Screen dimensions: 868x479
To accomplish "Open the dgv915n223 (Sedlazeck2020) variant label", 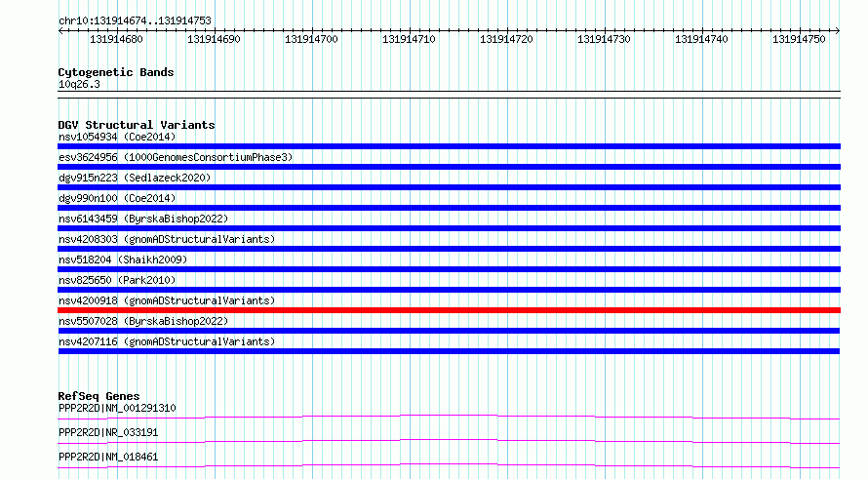I will [x=135, y=178].
